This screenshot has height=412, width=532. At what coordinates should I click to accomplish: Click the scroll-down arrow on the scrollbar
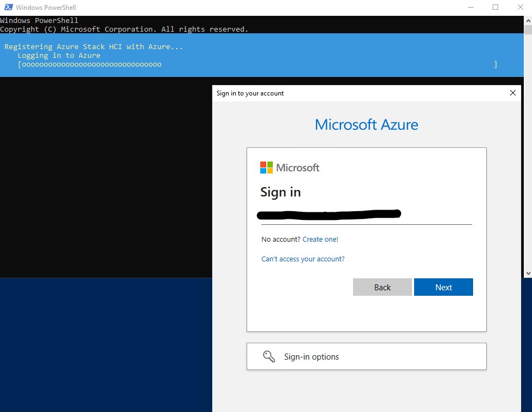tap(528, 272)
